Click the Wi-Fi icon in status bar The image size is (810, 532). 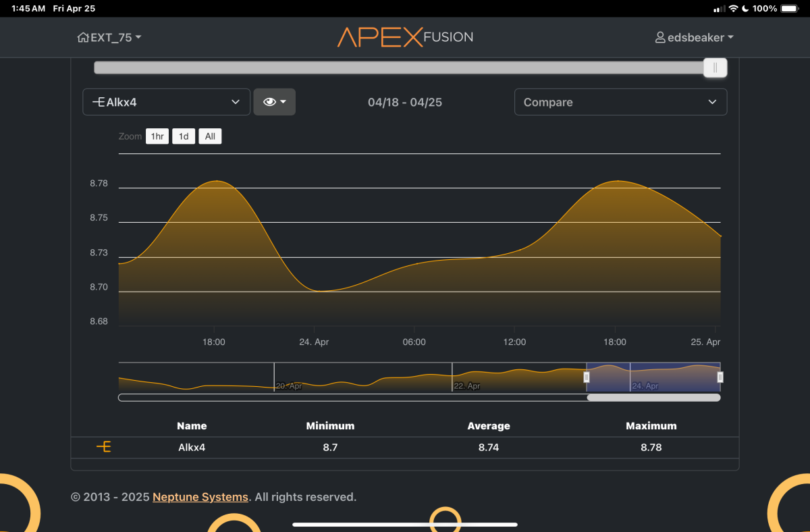[733, 9]
